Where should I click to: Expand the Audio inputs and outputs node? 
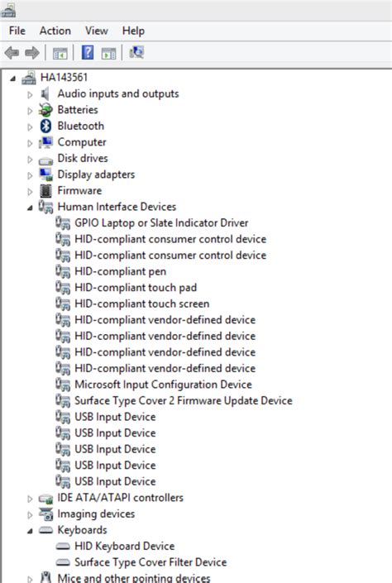coord(30,94)
